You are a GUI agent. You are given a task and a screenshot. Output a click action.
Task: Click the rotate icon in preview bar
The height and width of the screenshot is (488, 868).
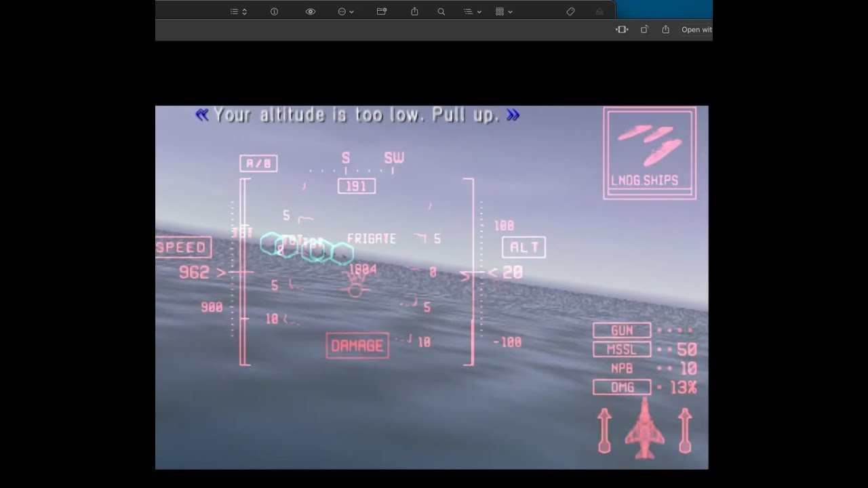click(644, 29)
